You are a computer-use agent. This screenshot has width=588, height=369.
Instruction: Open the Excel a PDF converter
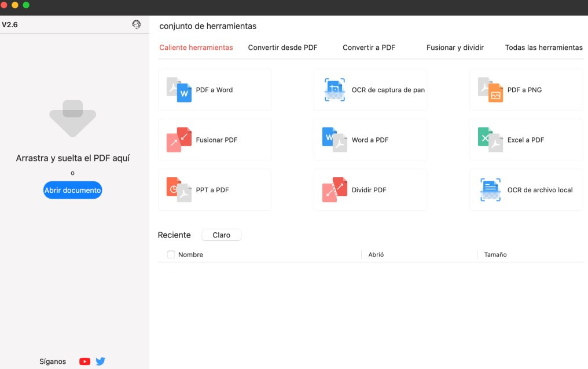[525, 140]
